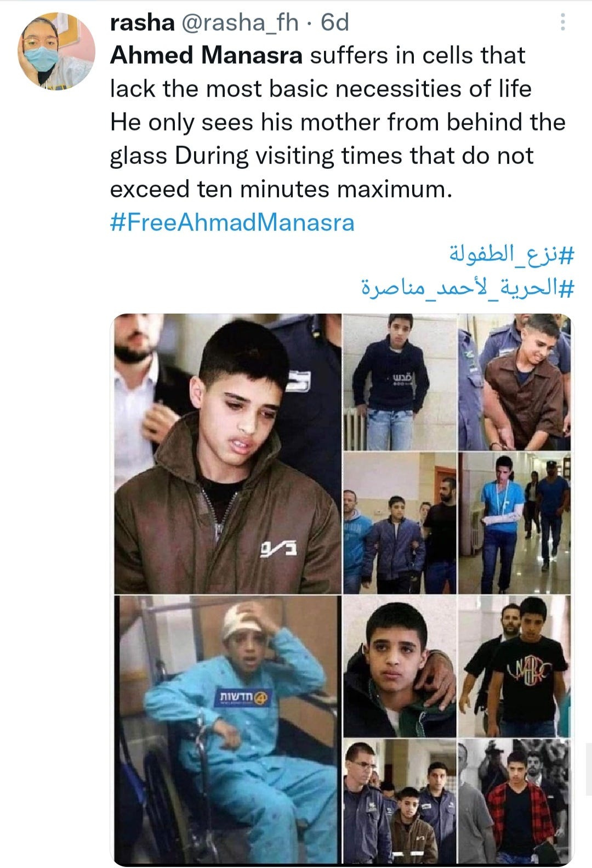
Task: Open the 6d timestamp link
Action: coord(335,22)
